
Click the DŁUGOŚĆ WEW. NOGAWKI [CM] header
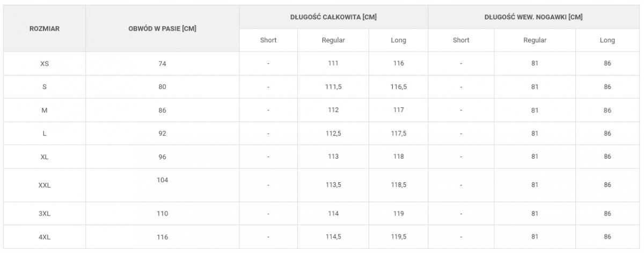click(533, 17)
